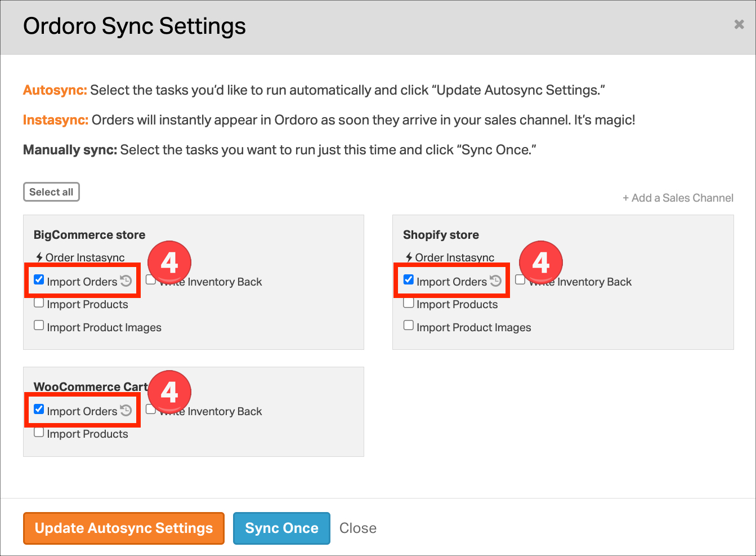Click the Shopify store heading

tap(441, 235)
